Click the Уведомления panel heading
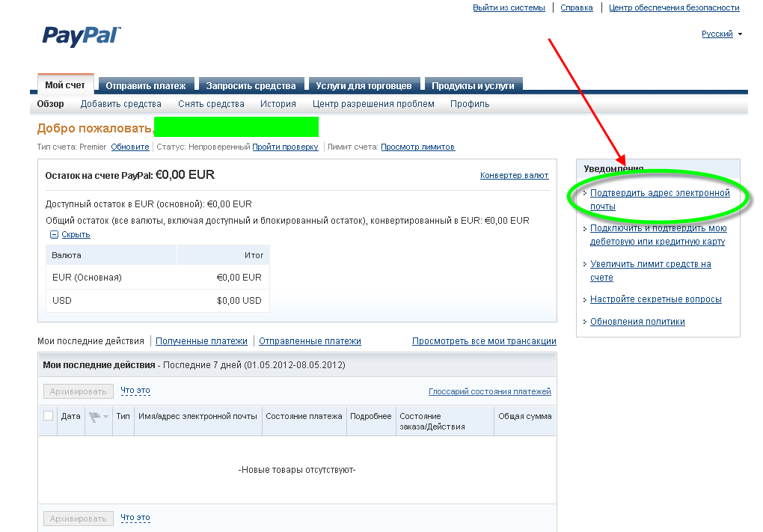The width and height of the screenshot is (763, 532). 613,169
